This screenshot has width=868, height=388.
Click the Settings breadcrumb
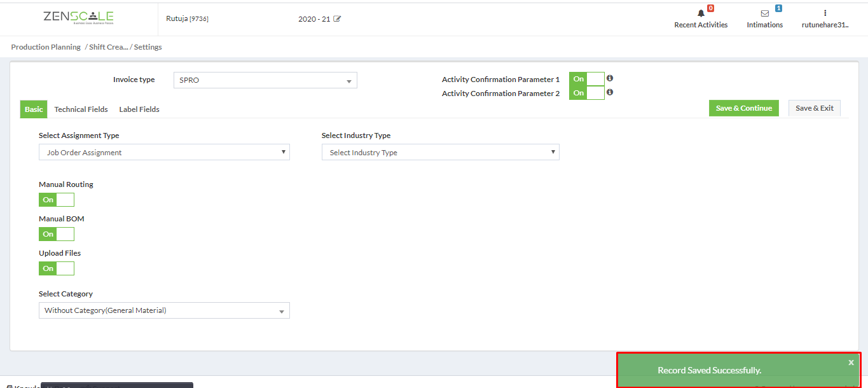point(148,47)
